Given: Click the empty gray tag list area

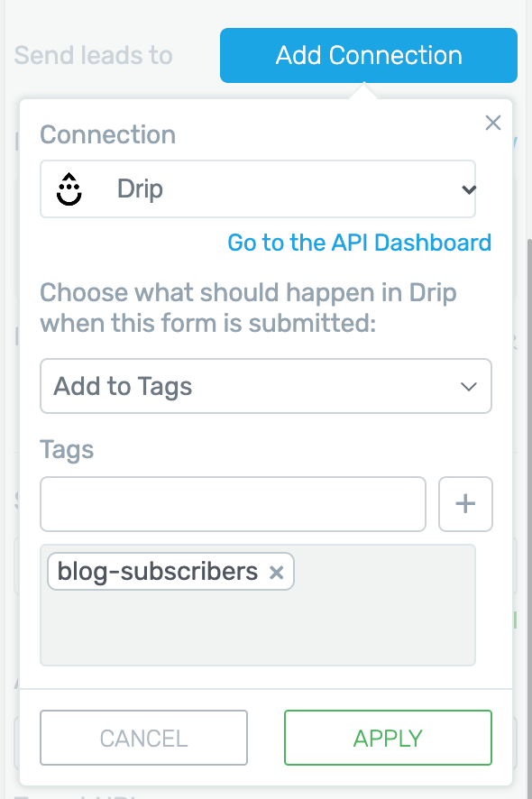Looking at the screenshot, I should pos(258,629).
